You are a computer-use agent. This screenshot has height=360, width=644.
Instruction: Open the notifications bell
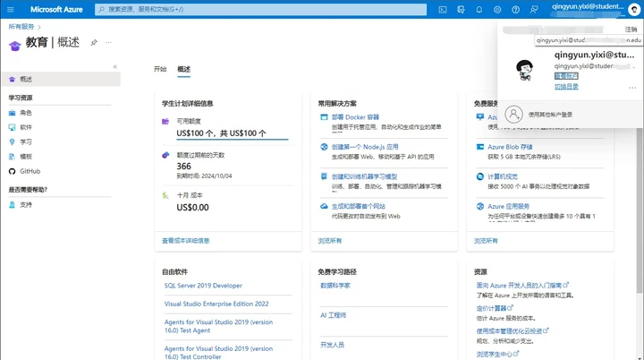(479, 10)
